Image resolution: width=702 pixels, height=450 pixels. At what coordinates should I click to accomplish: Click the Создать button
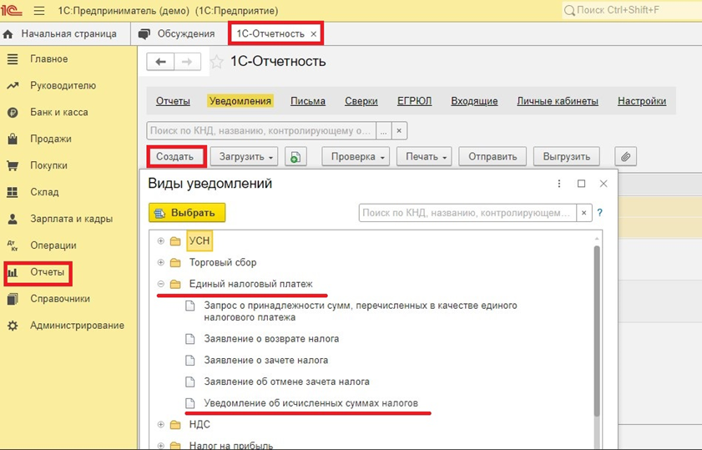point(175,157)
